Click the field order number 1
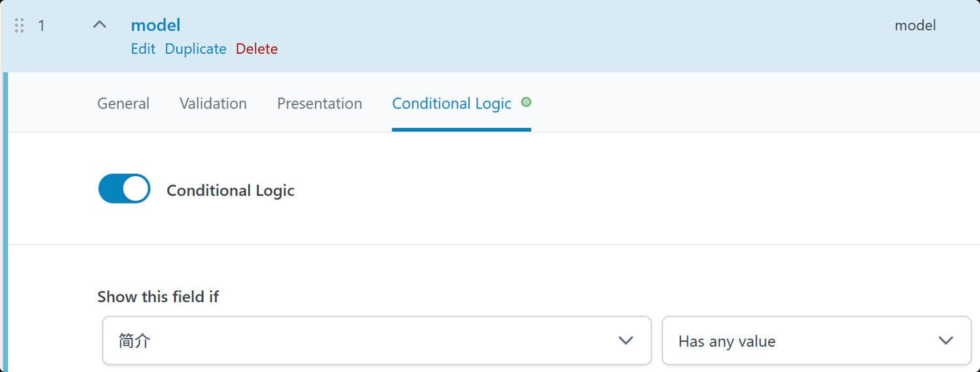This screenshot has width=980, height=372. pos(41,25)
